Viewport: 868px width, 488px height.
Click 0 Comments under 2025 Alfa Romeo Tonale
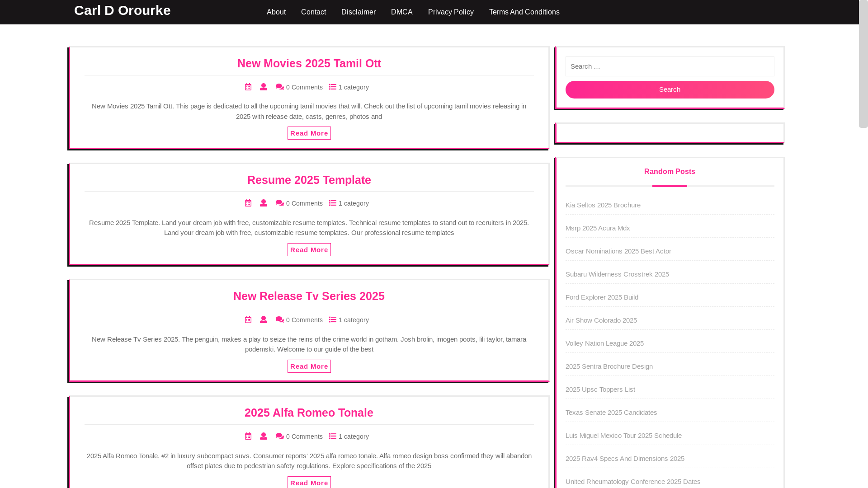pos(304,436)
